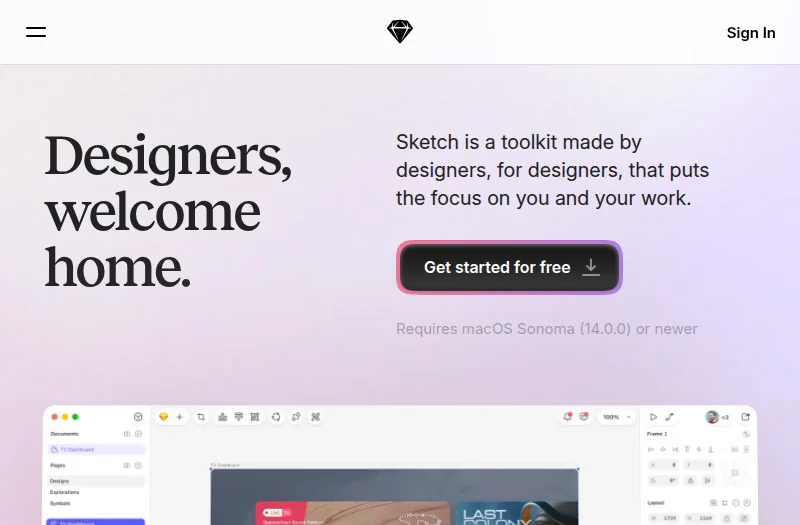Click the yellow Sketch gem icon in mockup toolbar
This screenshot has width=800, height=525.
(x=163, y=417)
